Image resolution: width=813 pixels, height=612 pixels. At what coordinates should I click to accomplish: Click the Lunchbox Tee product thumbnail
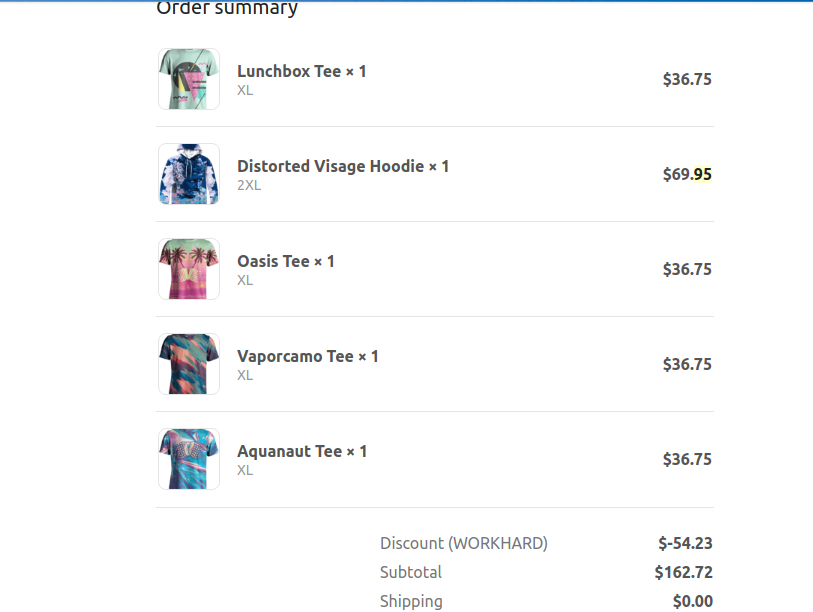coord(189,79)
